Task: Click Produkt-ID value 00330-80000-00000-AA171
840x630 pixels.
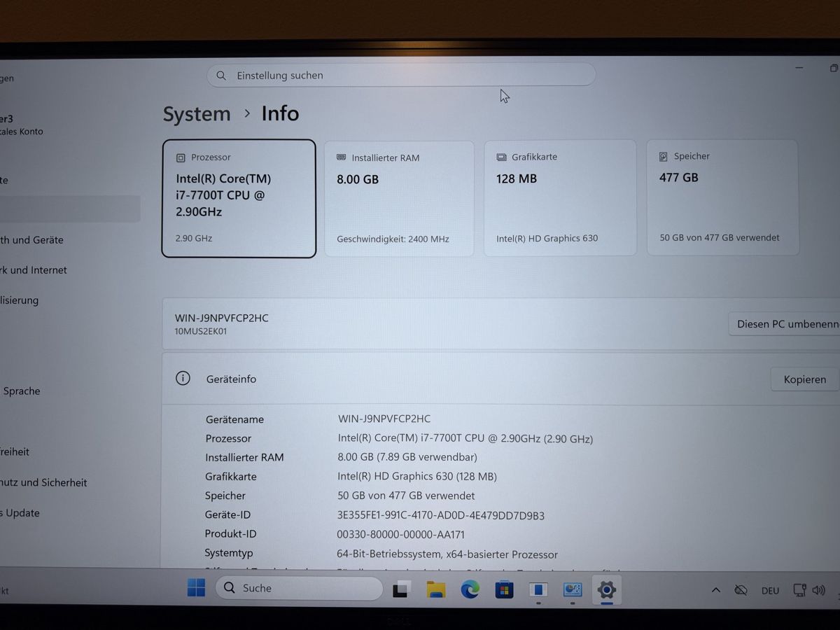Action: [x=400, y=534]
